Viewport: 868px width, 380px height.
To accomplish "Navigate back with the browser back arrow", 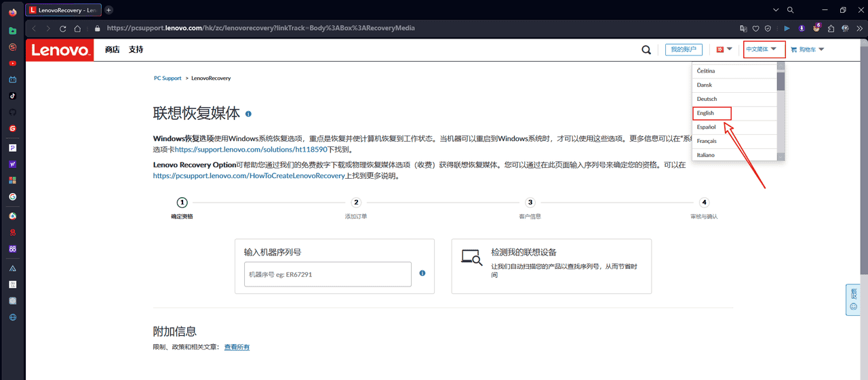I will [34, 28].
